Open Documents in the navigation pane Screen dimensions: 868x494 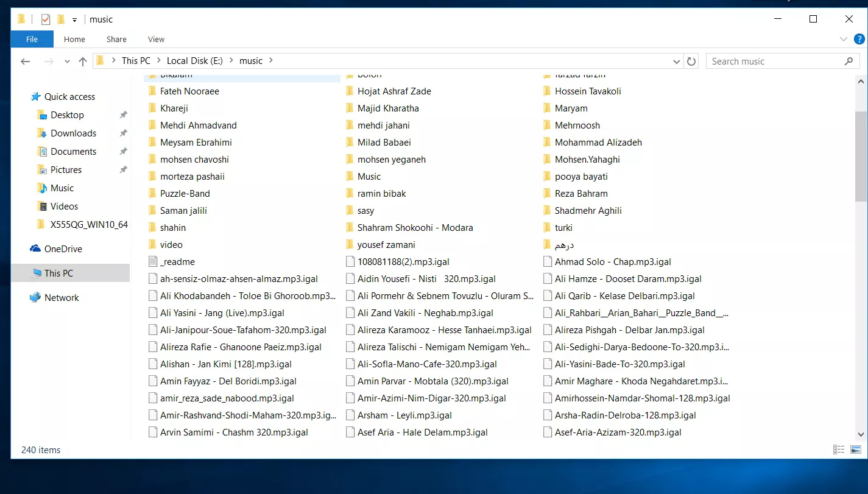73,151
